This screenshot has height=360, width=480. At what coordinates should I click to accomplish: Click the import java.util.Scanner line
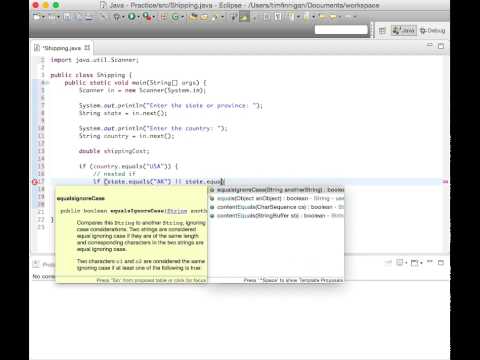[94, 60]
